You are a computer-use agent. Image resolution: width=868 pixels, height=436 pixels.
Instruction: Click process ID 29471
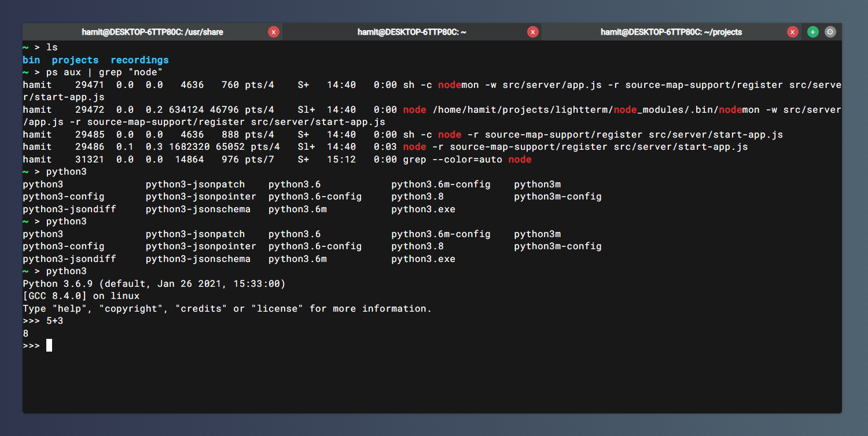pyautogui.click(x=90, y=85)
